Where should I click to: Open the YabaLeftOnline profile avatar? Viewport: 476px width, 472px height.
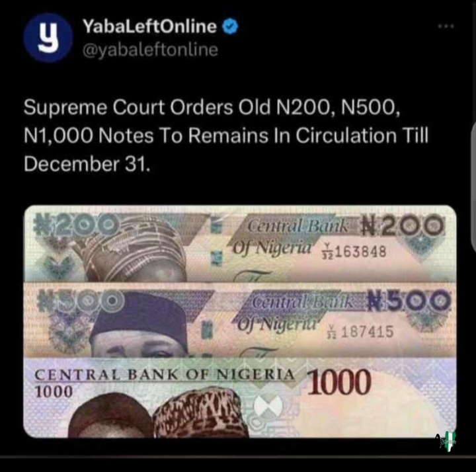pyautogui.click(x=48, y=38)
